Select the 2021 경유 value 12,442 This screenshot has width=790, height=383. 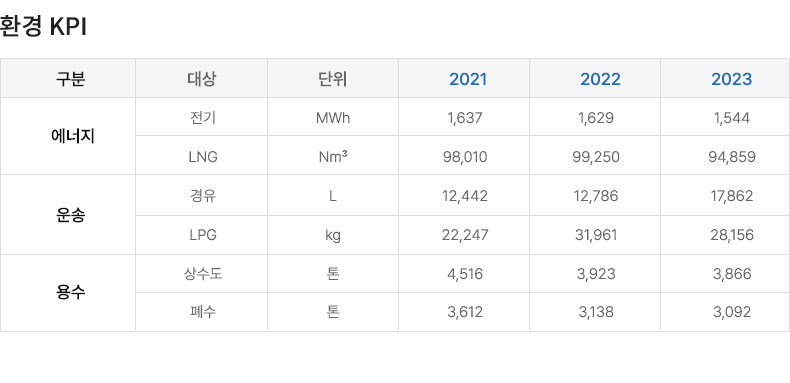click(465, 196)
